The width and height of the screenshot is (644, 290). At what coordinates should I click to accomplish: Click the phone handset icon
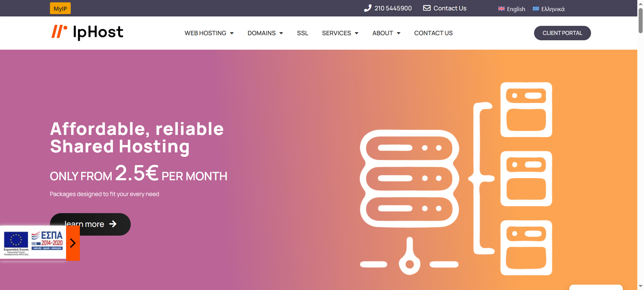click(x=368, y=8)
